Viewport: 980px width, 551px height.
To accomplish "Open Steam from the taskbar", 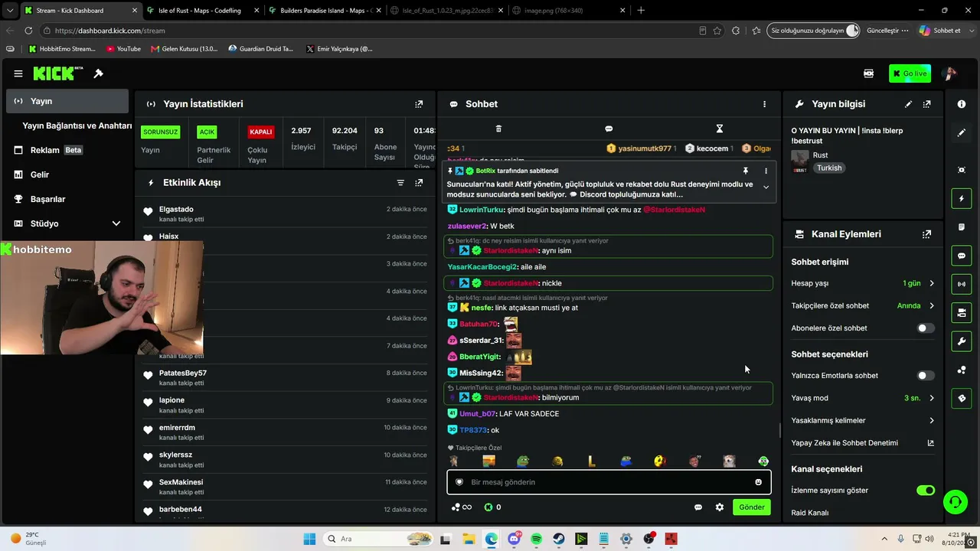I will tap(559, 539).
